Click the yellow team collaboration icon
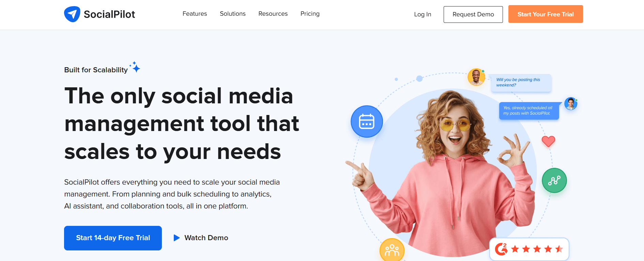 point(392,250)
